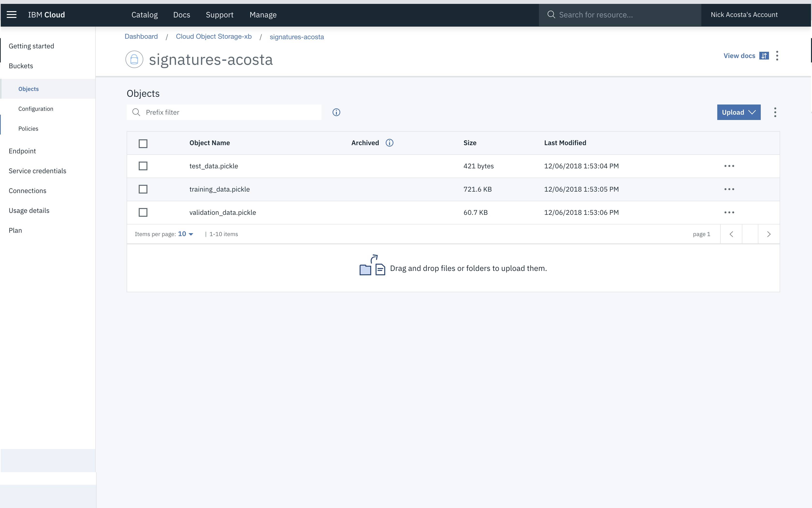Click validation_data.pickle object name
The width and height of the screenshot is (812, 508).
(223, 212)
